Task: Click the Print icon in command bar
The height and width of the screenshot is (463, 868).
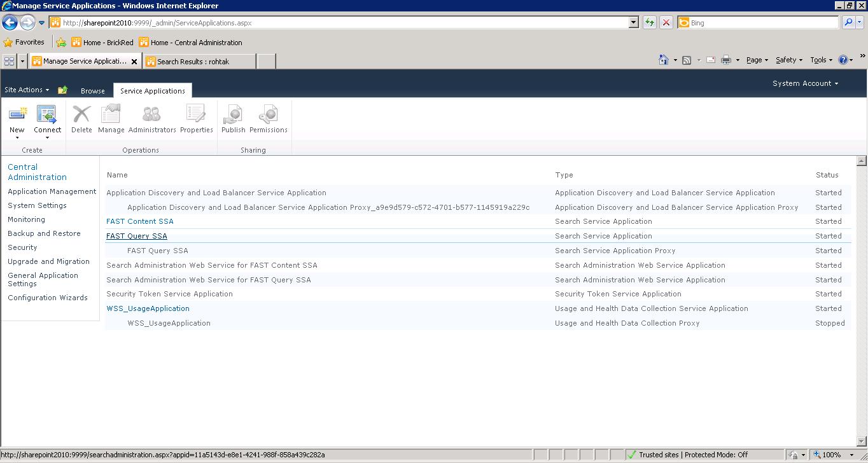Action: coord(726,60)
